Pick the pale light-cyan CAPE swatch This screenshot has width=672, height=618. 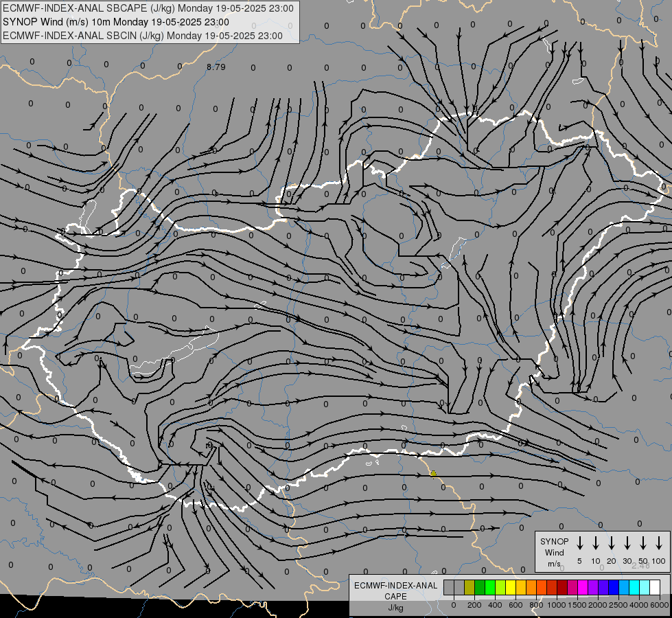click(645, 587)
